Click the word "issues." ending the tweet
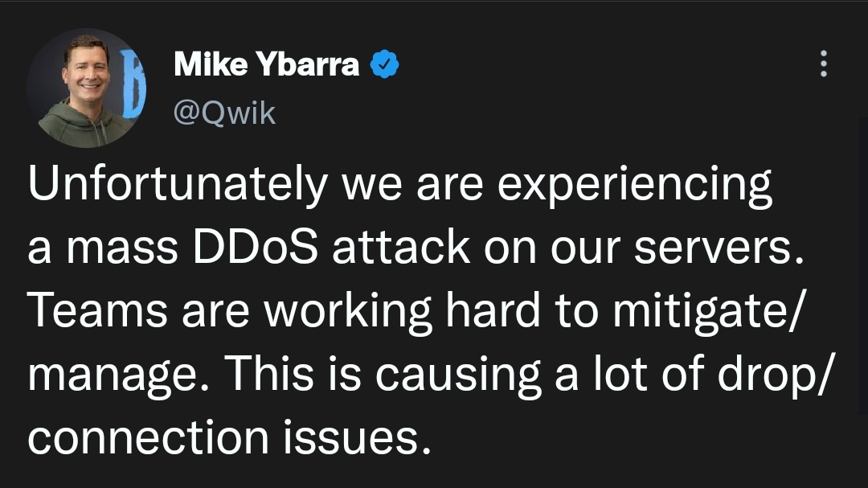The height and width of the screenshot is (488, 868). 358,437
